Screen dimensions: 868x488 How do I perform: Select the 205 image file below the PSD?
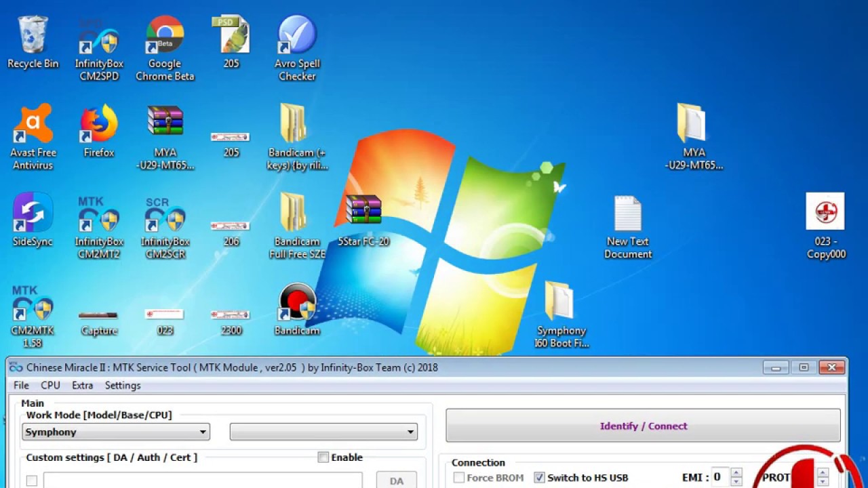point(231,144)
